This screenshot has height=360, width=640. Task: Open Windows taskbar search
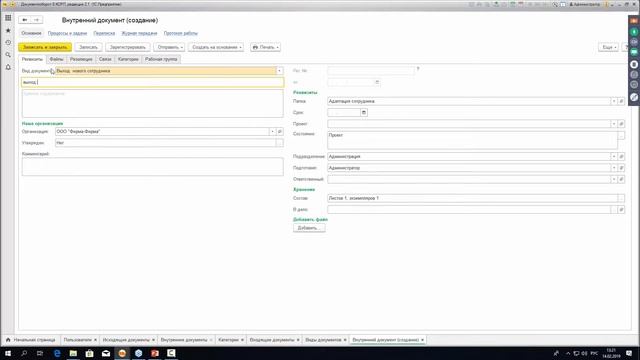coord(24,353)
